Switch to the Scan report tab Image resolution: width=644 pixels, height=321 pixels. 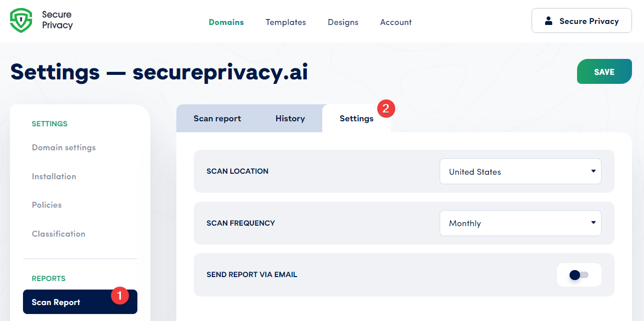(218, 118)
